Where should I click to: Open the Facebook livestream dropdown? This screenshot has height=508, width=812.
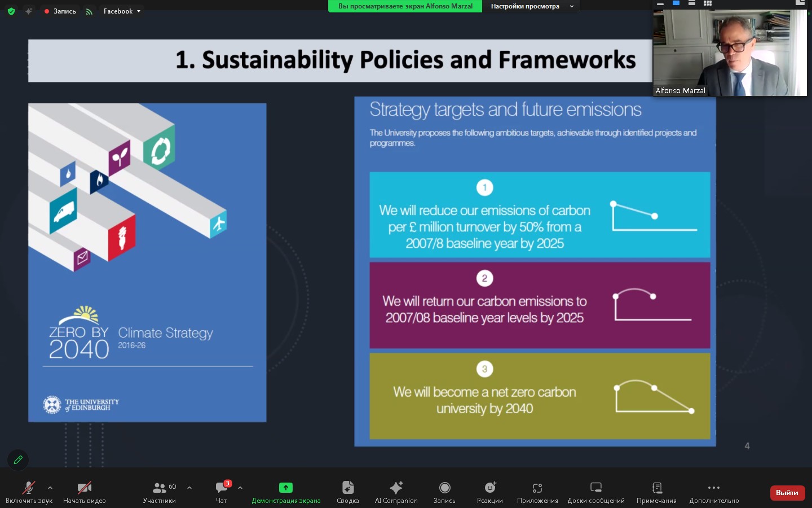coord(122,11)
